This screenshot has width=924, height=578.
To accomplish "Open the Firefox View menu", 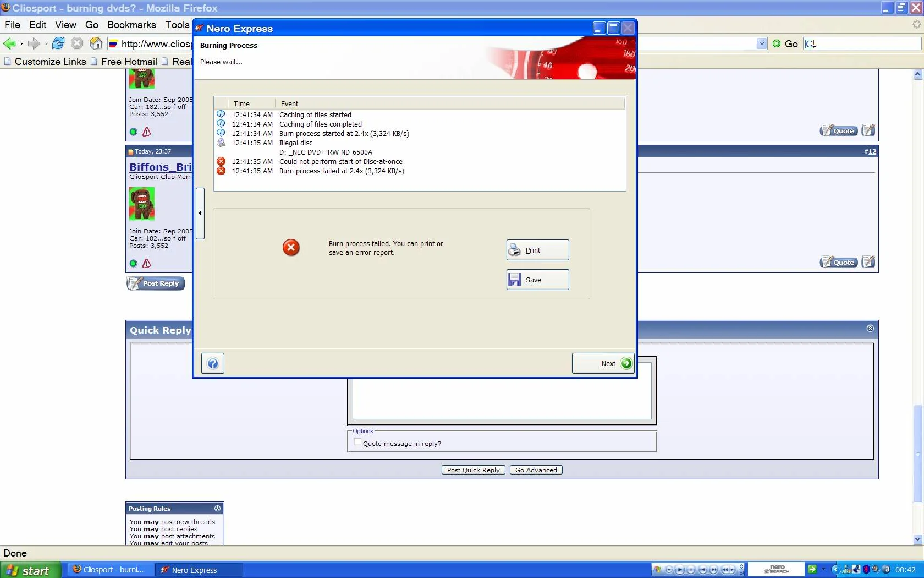I will pyautogui.click(x=65, y=25).
